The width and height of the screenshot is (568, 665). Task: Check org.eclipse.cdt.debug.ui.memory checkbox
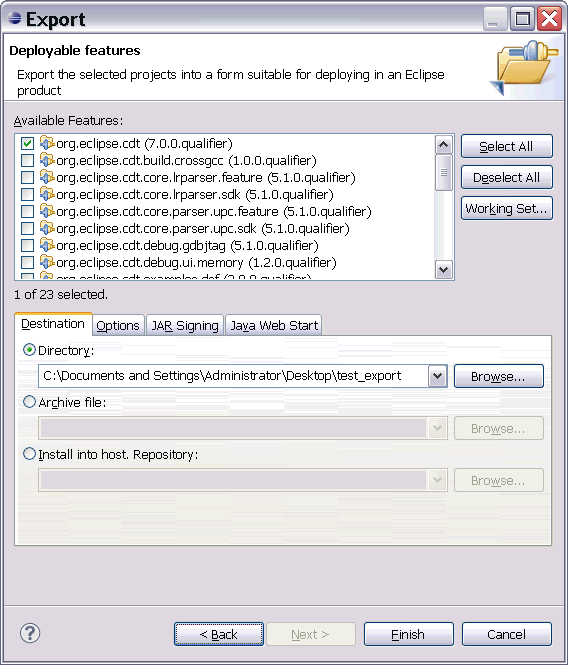[x=28, y=262]
